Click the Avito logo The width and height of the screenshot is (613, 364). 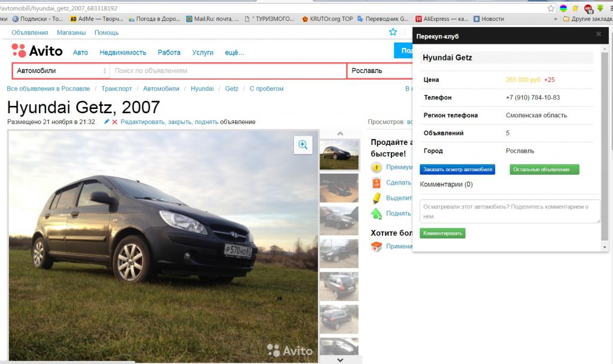[37, 51]
